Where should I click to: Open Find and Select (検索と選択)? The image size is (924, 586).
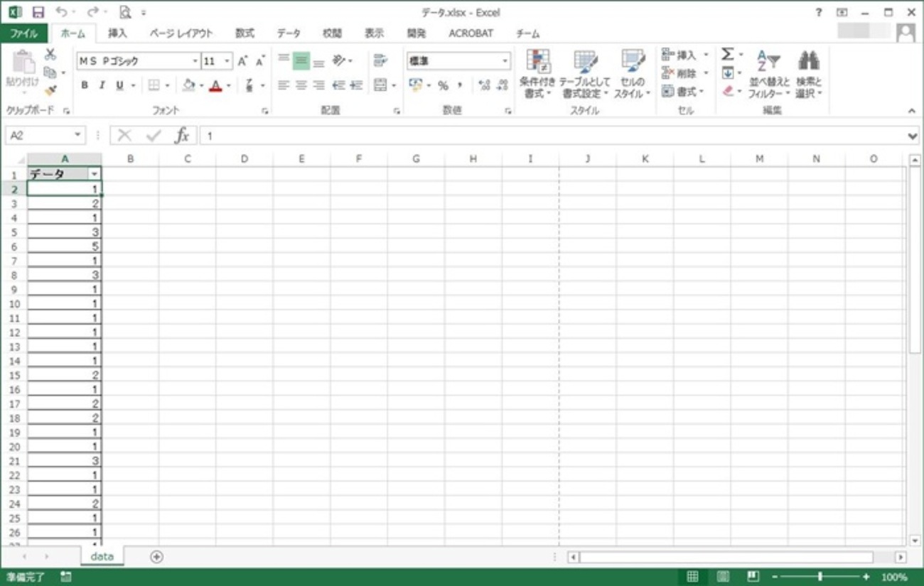(809, 74)
